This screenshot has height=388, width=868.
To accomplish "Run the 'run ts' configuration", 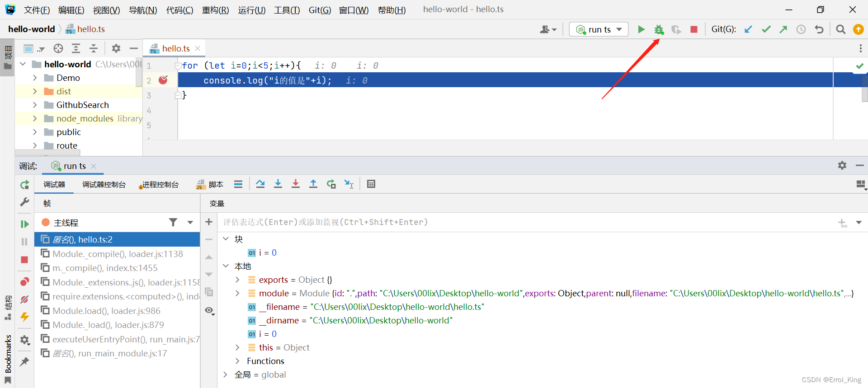I will tap(641, 29).
